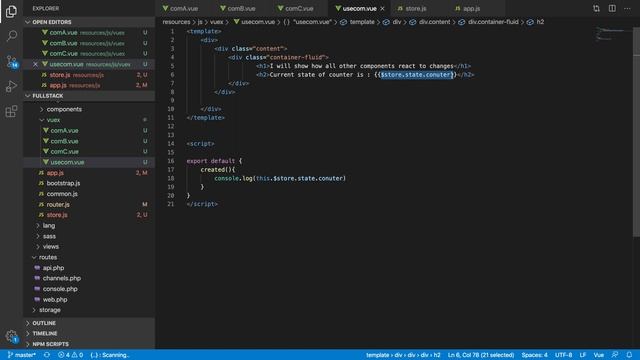
Task: Open bootstrap.js in the file tree
Action: click(89, 184)
